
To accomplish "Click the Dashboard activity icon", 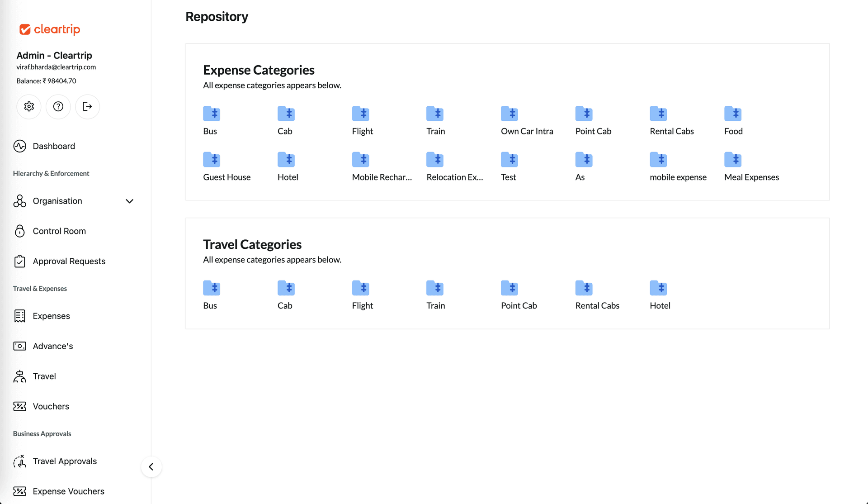I will 19,146.
